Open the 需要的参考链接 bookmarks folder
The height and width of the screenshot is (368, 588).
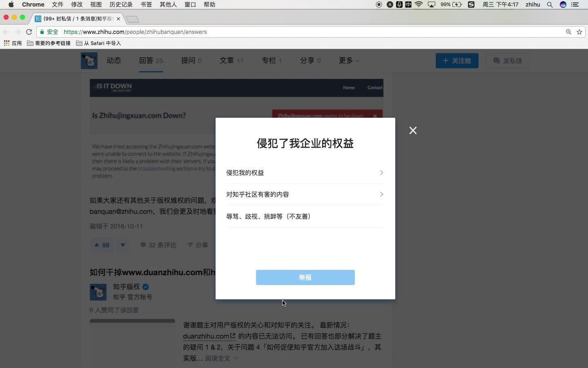tap(49, 43)
